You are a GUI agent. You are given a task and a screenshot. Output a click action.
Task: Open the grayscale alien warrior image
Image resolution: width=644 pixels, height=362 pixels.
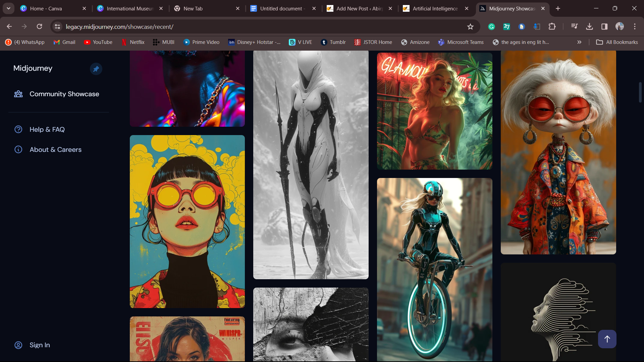[x=311, y=165]
